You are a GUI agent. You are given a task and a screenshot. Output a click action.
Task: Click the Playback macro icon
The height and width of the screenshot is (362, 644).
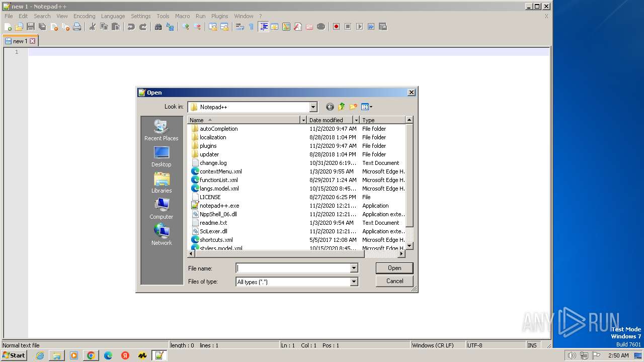click(x=359, y=27)
